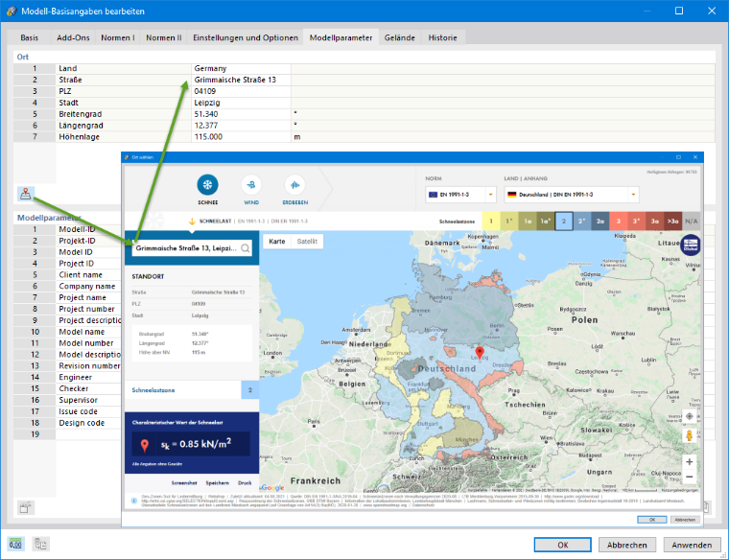729x560 pixels.
Task: Click the Anwenden button
Action: point(692,545)
